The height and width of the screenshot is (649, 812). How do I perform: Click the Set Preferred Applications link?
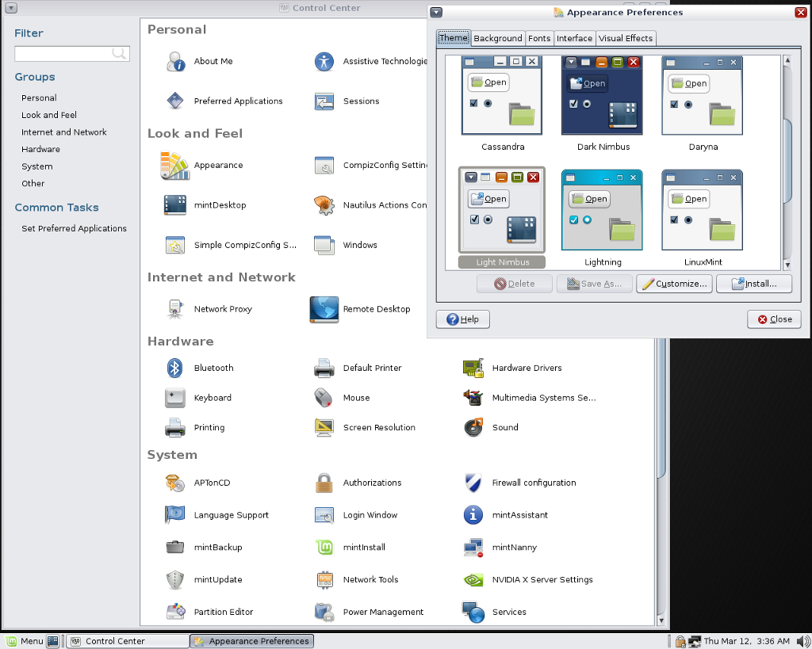[74, 228]
